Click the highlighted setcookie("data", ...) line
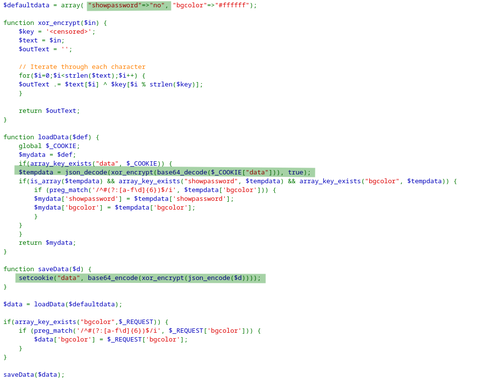Screen dimensions: 500x387 pyautogui.click(x=140, y=278)
